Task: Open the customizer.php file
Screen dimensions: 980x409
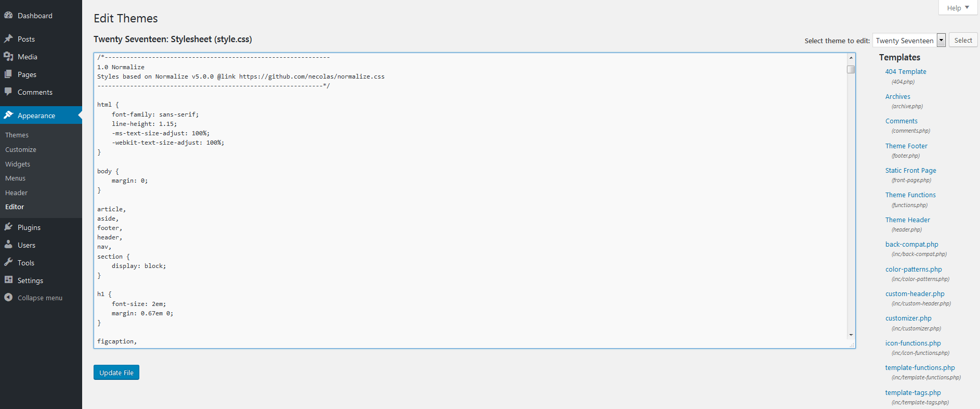Action: tap(908, 318)
